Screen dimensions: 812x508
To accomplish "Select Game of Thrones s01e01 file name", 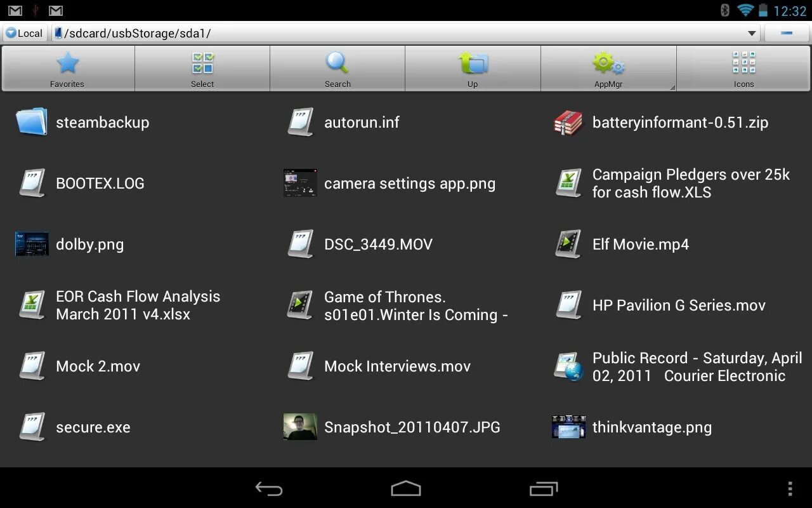I will point(416,305).
